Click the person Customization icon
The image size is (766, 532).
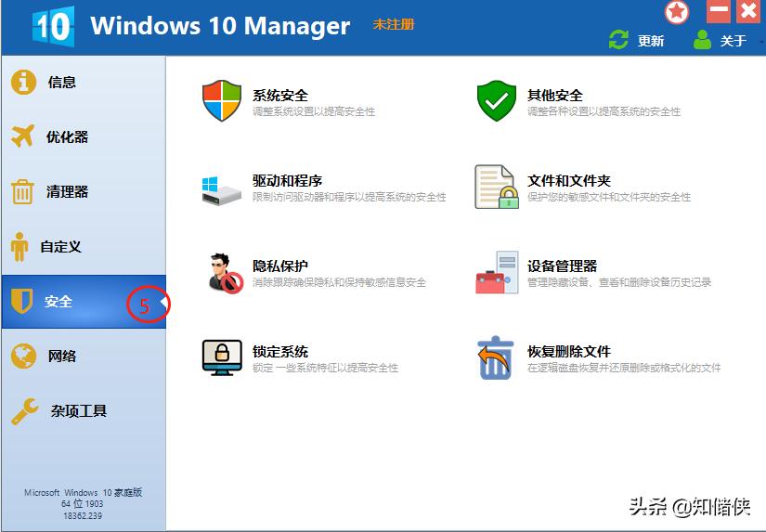[x=19, y=247]
